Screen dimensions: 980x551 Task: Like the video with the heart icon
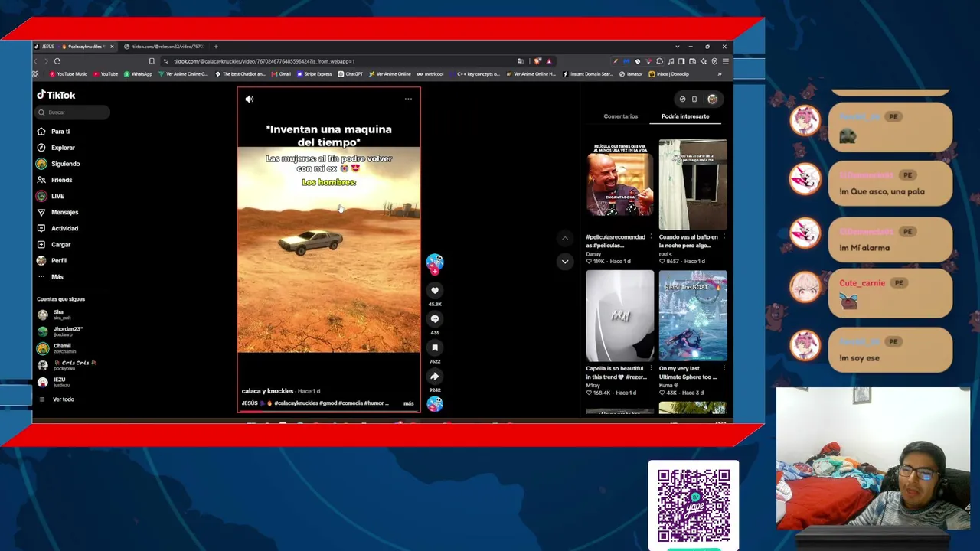pos(435,291)
